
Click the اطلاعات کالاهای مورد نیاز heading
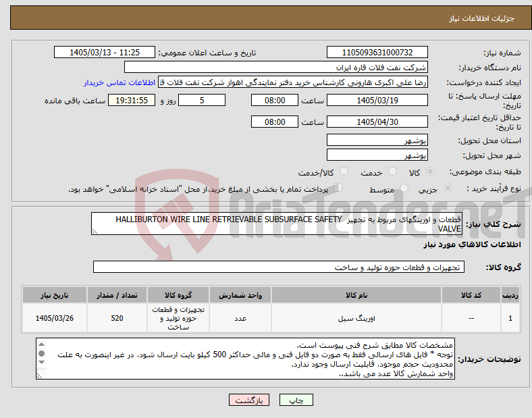[472, 244]
